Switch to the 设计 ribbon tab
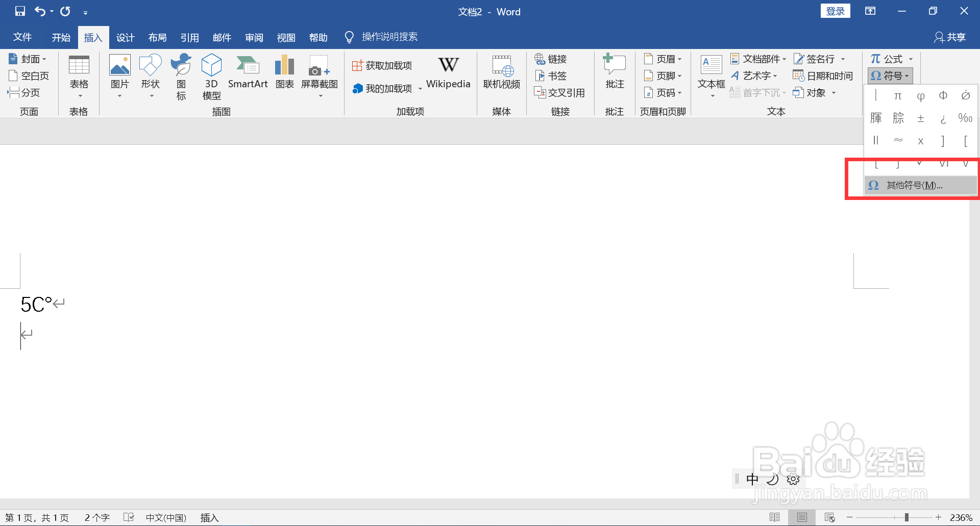This screenshot has width=980, height=526. tap(125, 37)
